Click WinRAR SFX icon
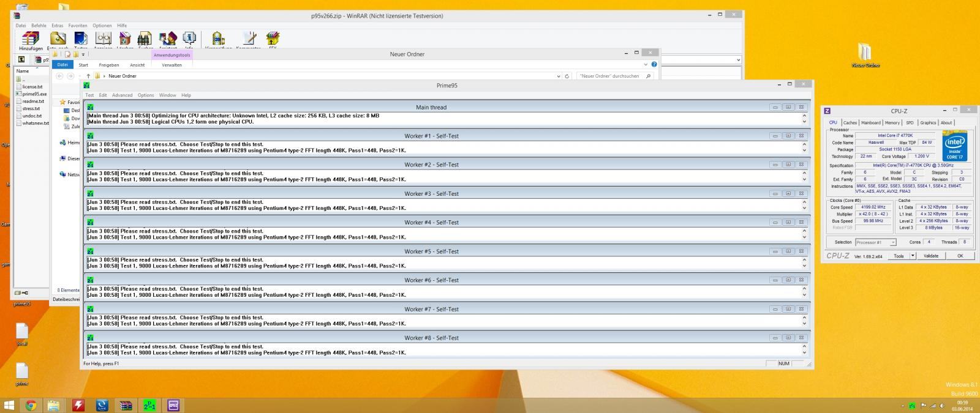This screenshot has height=413, width=980. [273, 39]
